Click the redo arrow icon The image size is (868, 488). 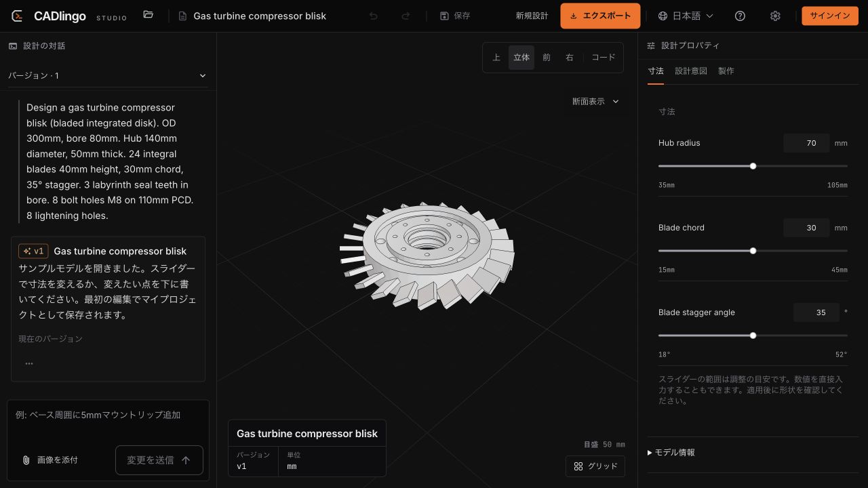[x=406, y=16]
